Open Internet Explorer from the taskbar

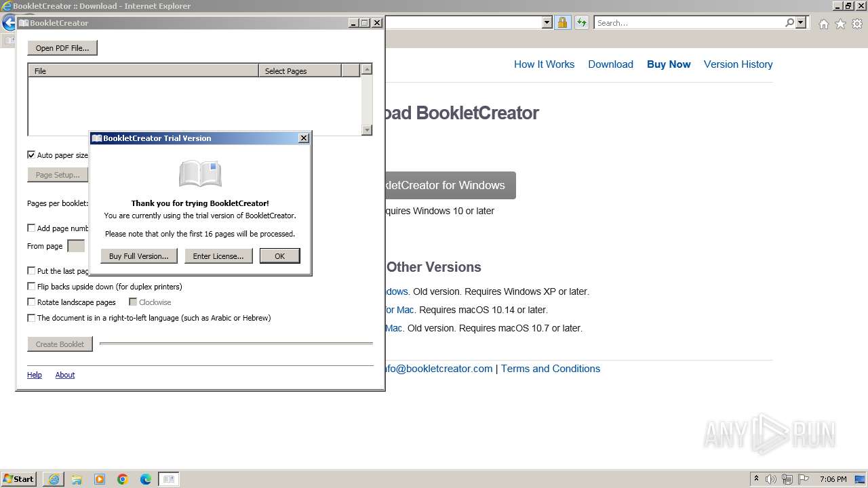[x=54, y=479]
